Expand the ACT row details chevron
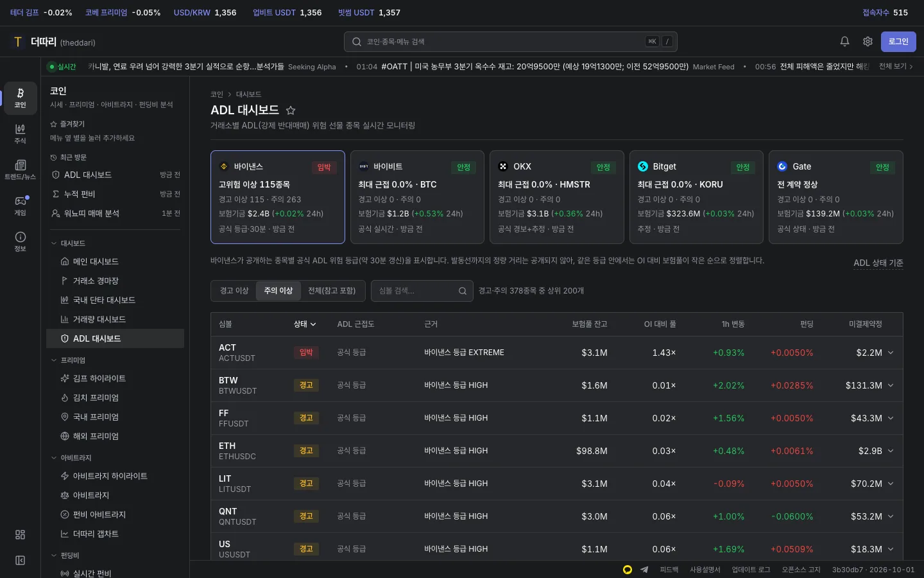The height and width of the screenshot is (578, 924). tap(891, 353)
